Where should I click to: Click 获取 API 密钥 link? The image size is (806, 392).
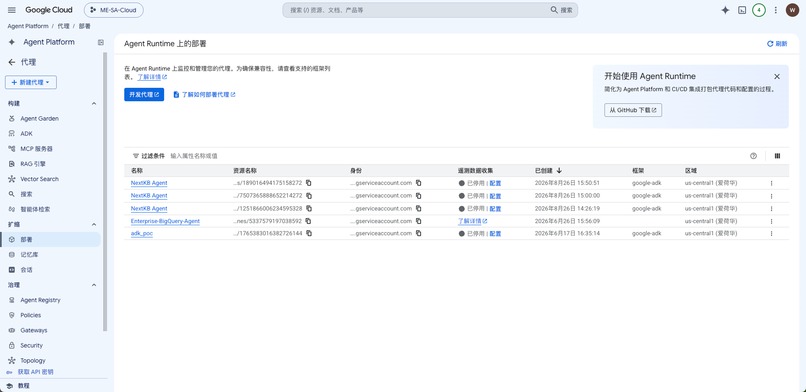tap(35, 372)
